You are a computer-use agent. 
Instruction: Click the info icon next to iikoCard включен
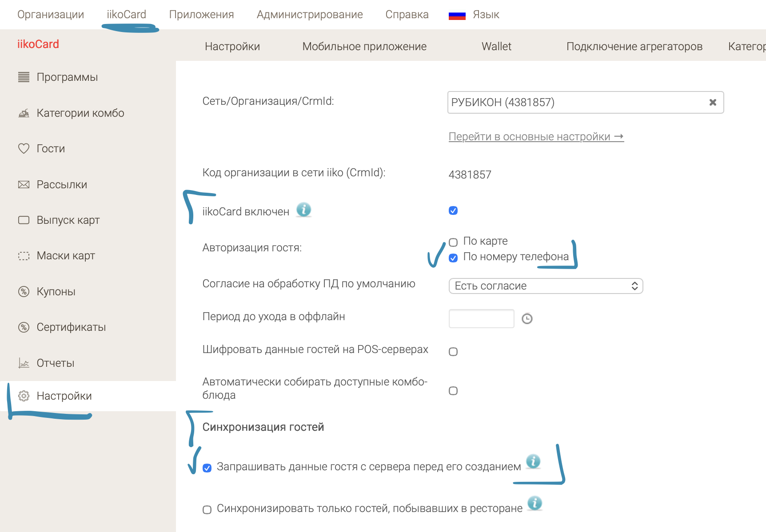(x=303, y=210)
